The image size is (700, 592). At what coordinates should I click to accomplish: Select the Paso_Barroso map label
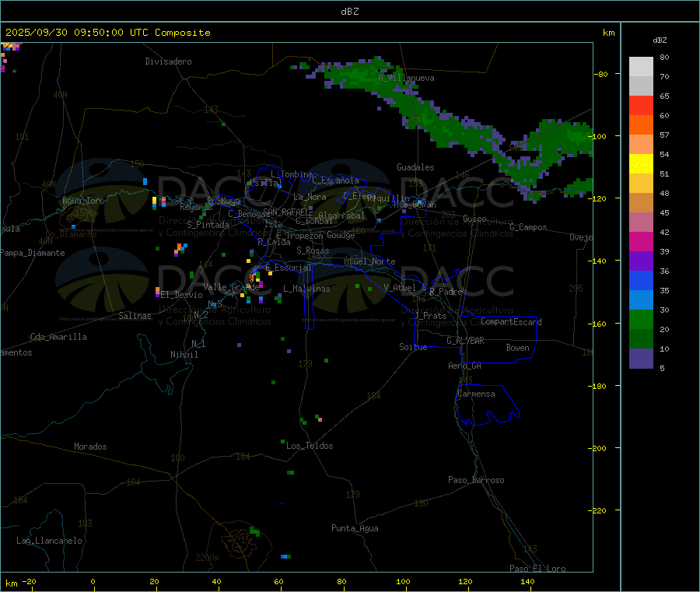(x=476, y=480)
